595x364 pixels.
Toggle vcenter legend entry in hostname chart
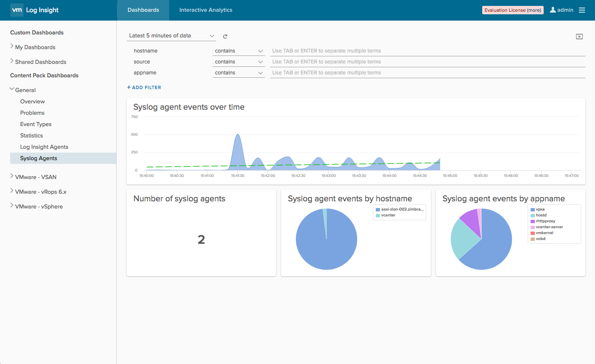point(385,215)
